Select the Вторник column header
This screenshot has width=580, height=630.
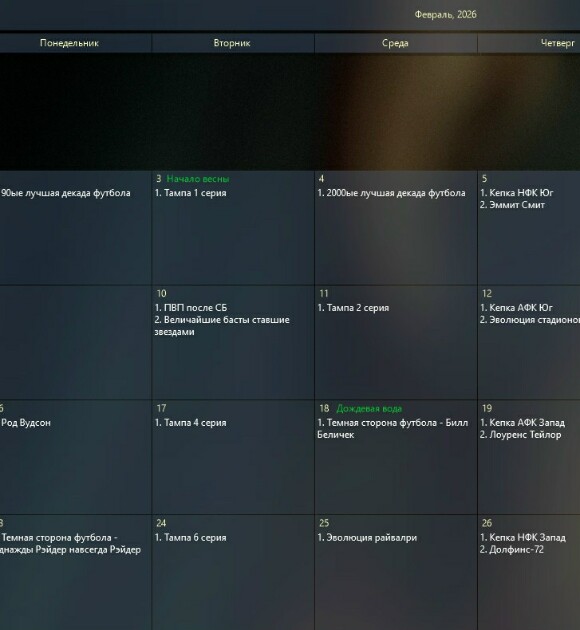(232, 43)
